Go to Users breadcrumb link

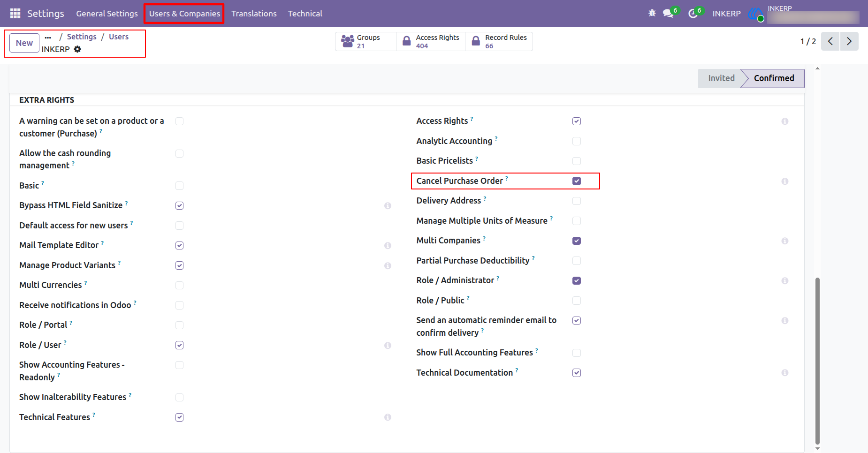pyautogui.click(x=119, y=37)
